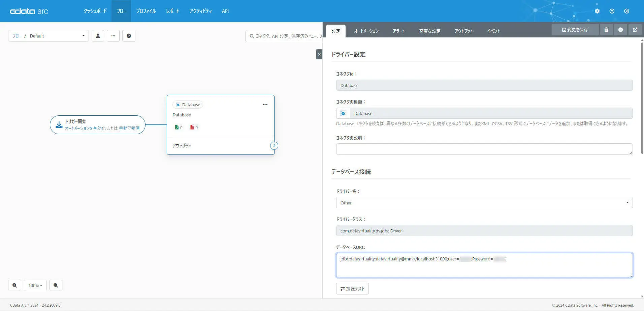Screen dimensions: 644x311
Task: Open the driver name dropdown showing Other
Action: click(484, 203)
